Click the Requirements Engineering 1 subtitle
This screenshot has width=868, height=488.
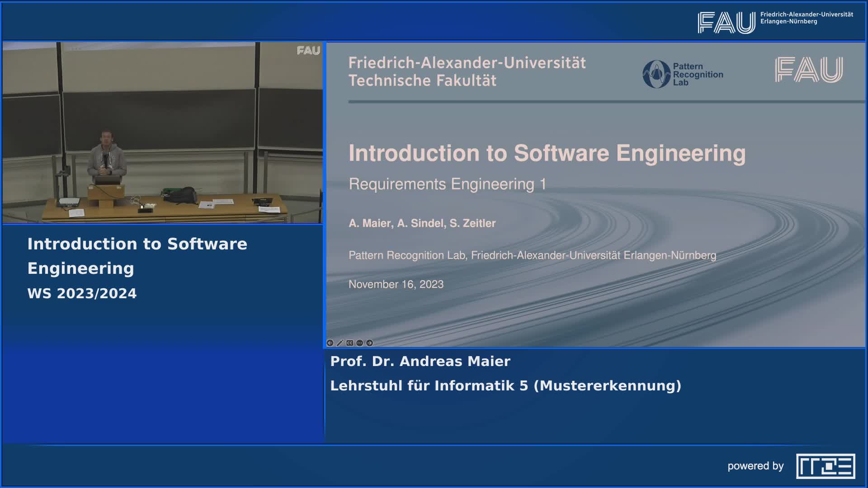[x=447, y=184]
